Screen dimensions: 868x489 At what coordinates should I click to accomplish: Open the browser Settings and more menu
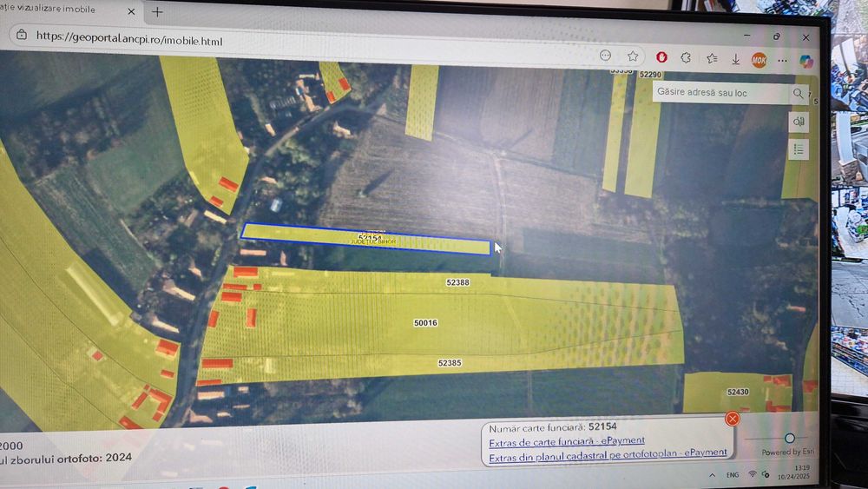782,60
